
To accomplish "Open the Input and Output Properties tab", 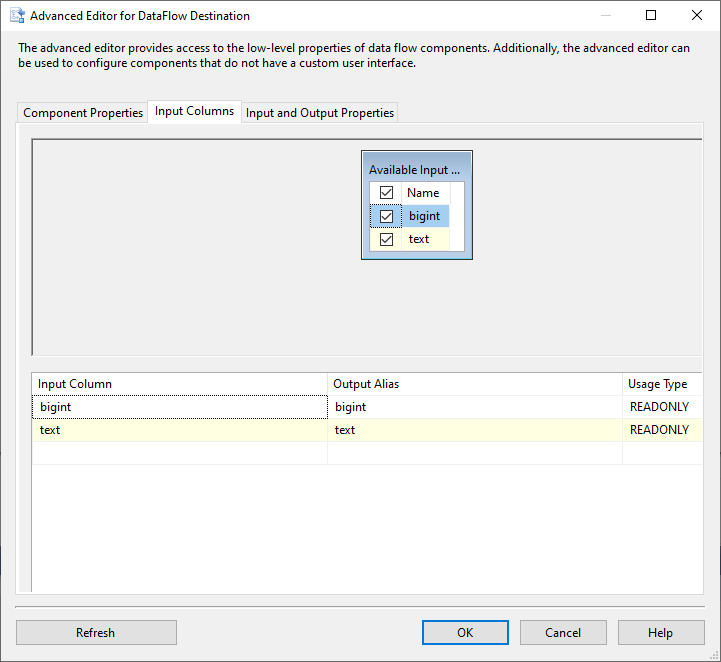I will click(x=320, y=113).
